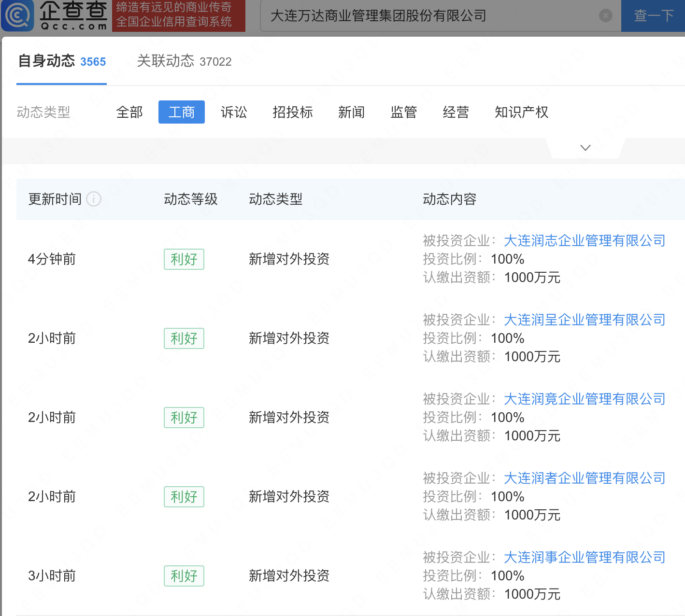The image size is (685, 616).
Task: Click the 利好 tag in the 4分钟前 row
Action: 184,259
